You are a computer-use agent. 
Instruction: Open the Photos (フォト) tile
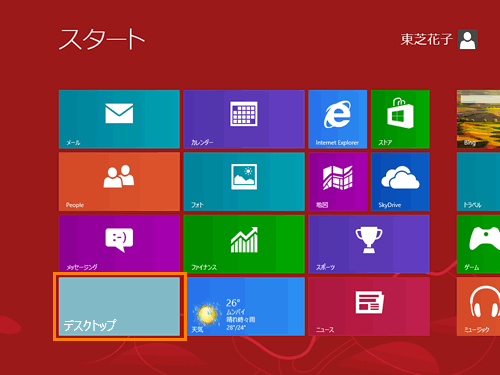click(x=244, y=182)
